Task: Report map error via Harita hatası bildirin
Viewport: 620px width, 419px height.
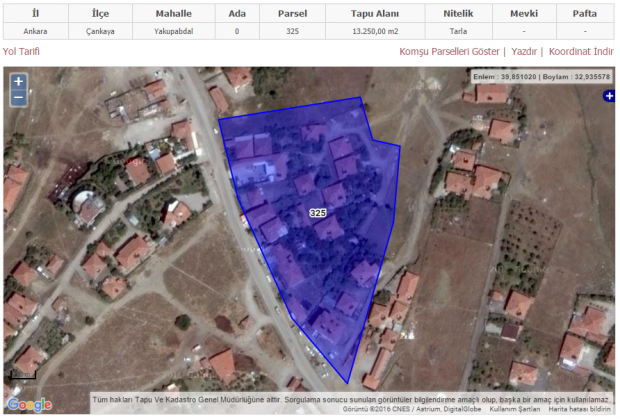Action: pyautogui.click(x=579, y=409)
